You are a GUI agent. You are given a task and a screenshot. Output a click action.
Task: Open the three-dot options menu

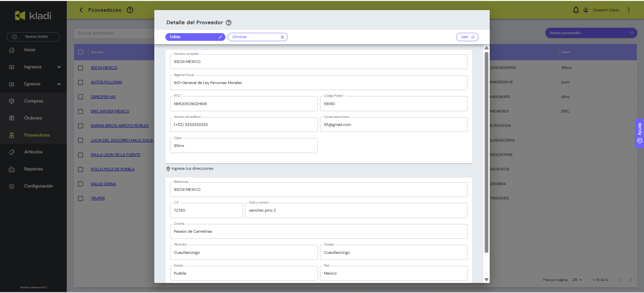click(629, 10)
